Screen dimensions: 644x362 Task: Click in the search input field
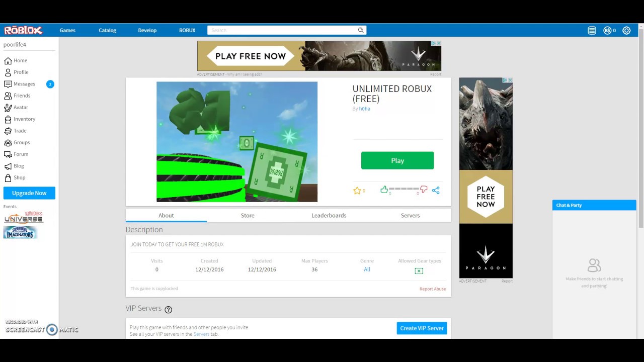283,30
